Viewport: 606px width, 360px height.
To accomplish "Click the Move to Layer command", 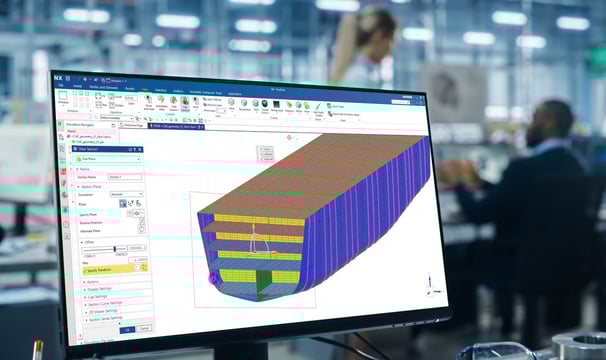I will pos(214,105).
